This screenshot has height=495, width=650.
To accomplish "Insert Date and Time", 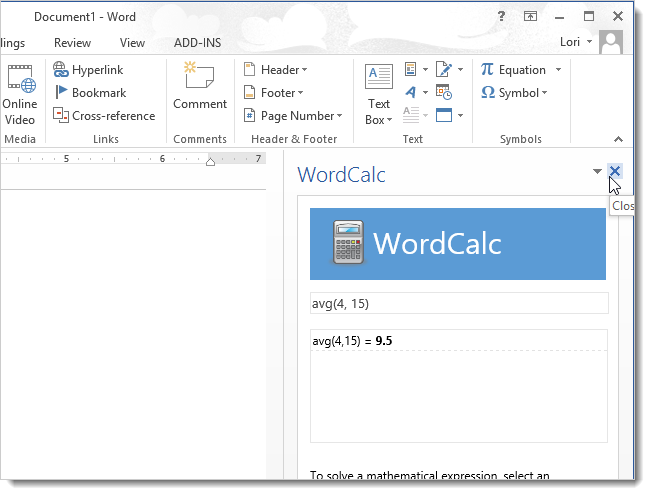I will click(444, 92).
